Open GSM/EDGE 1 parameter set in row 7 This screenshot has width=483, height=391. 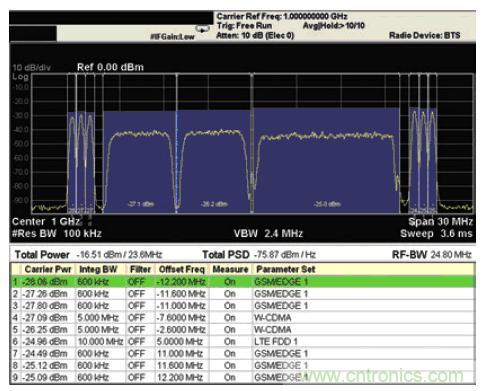281,354
